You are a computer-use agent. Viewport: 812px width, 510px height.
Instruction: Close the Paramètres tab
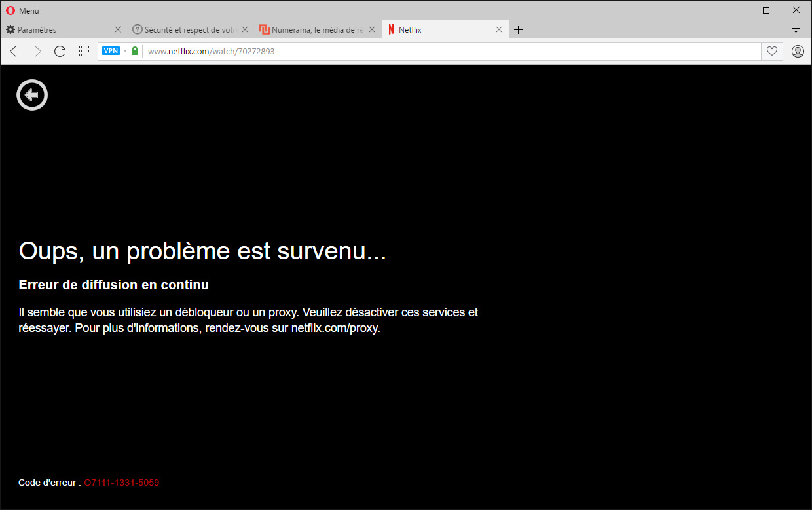pyautogui.click(x=118, y=29)
